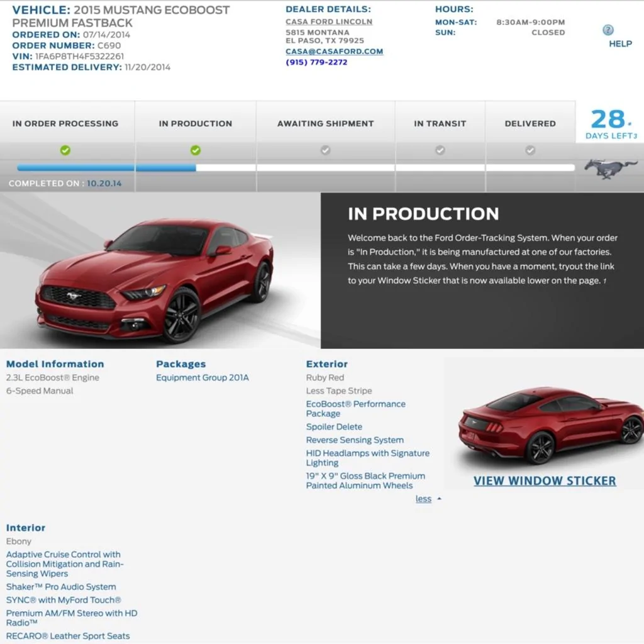The image size is (644, 644).
Task: Click the blue order progress bar
Action: pos(106,167)
